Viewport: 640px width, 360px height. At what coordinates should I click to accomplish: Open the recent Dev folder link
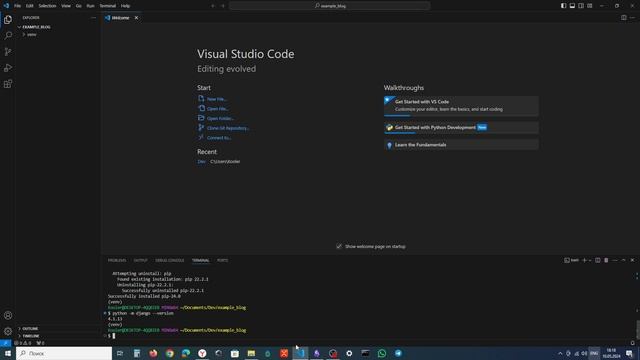tap(201, 162)
